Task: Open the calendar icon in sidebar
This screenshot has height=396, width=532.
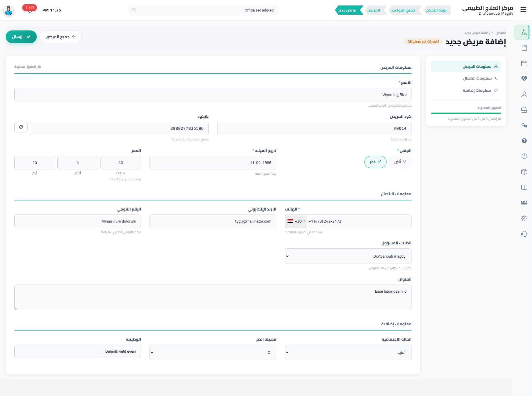Action: coord(524,63)
